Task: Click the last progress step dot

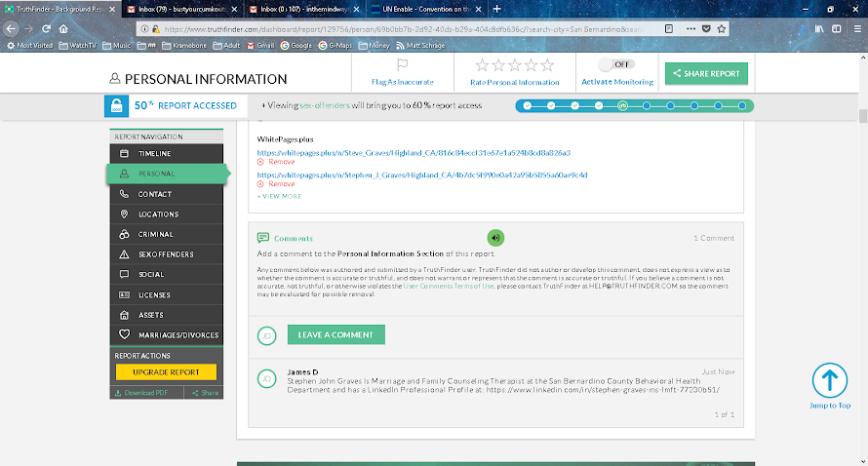Action: point(742,105)
